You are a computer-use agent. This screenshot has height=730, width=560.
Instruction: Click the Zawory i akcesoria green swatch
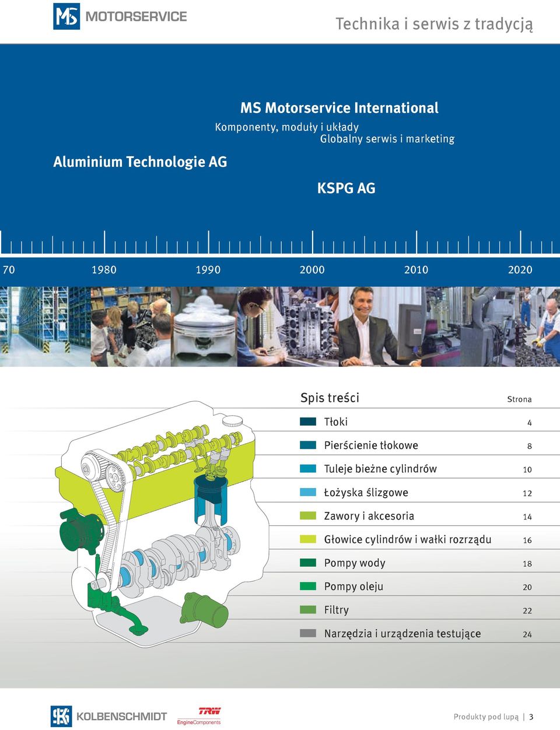[307, 515]
